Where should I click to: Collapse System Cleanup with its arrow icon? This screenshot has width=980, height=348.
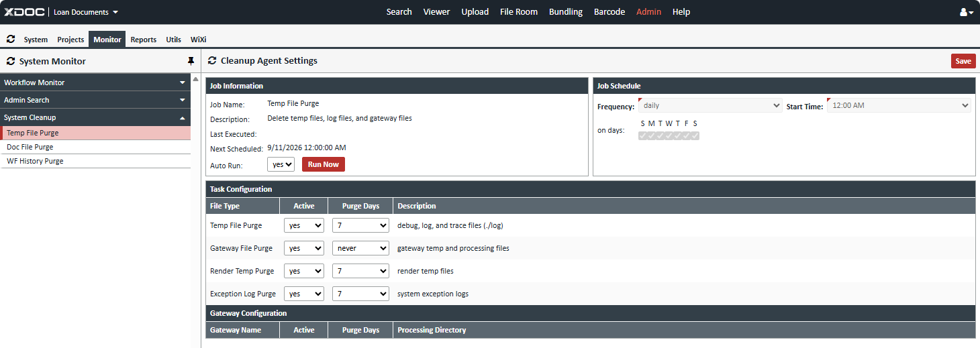[183, 117]
